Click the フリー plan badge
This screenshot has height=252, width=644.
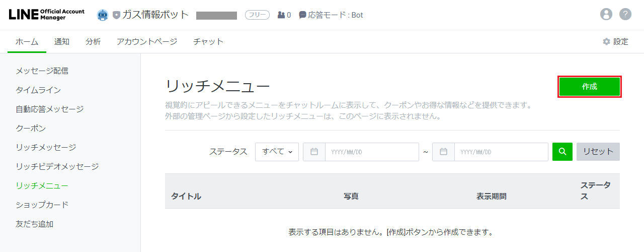click(257, 15)
